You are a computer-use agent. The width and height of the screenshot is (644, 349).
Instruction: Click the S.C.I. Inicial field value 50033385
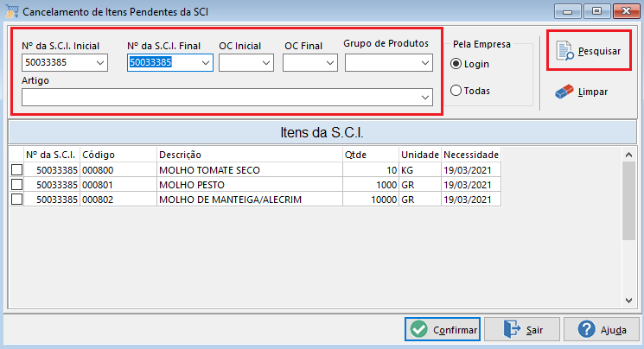coord(46,62)
